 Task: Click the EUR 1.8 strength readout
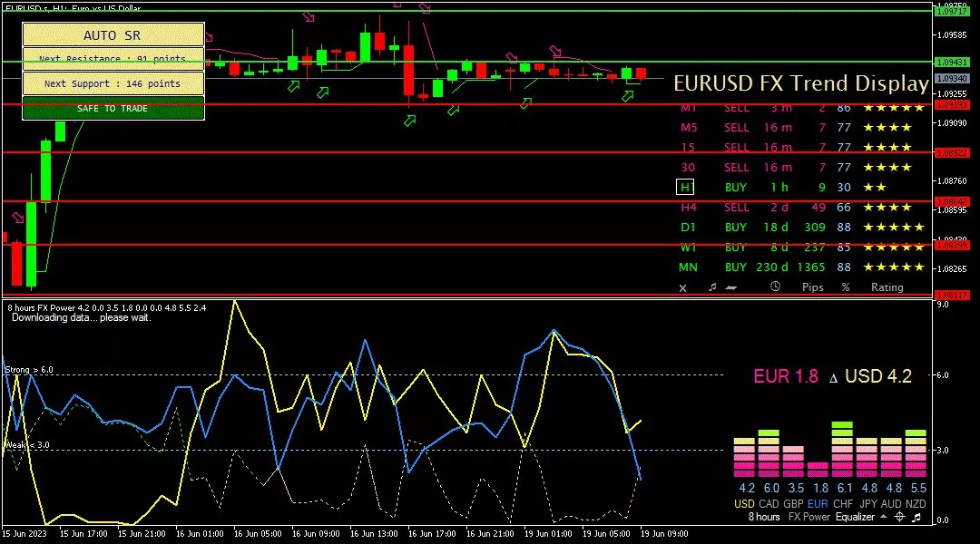786,376
